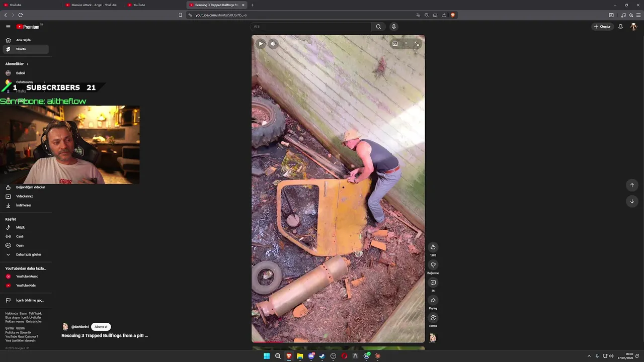Enter fullscreen on the Short player
The image size is (644, 362).
tap(417, 44)
